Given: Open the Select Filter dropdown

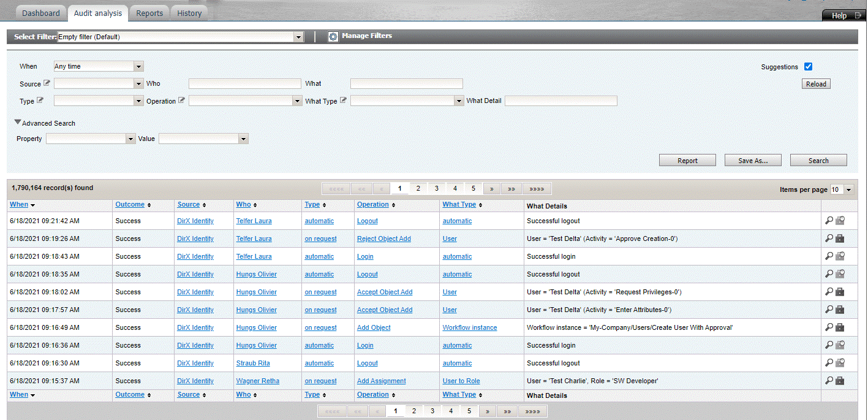Looking at the screenshot, I should pos(299,37).
